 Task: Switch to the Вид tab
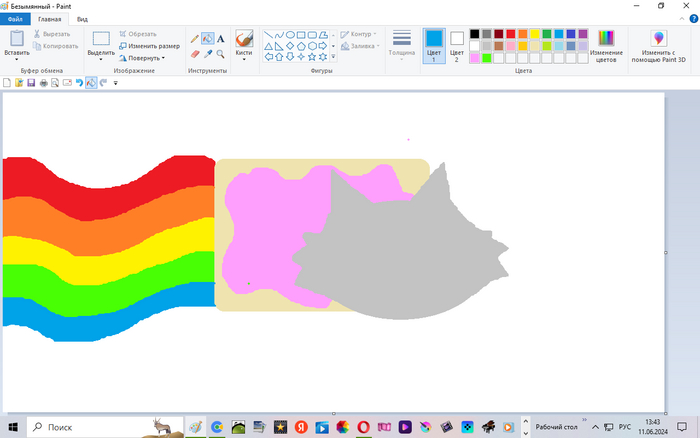[82, 19]
